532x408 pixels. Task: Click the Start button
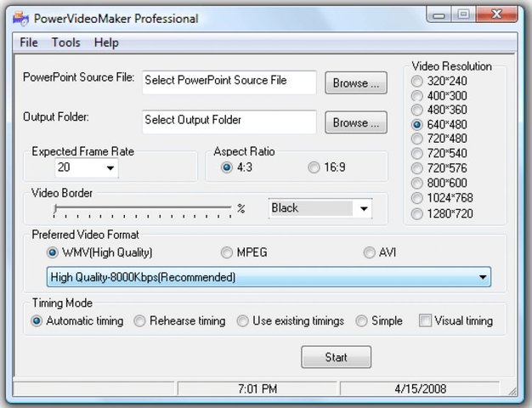337,357
